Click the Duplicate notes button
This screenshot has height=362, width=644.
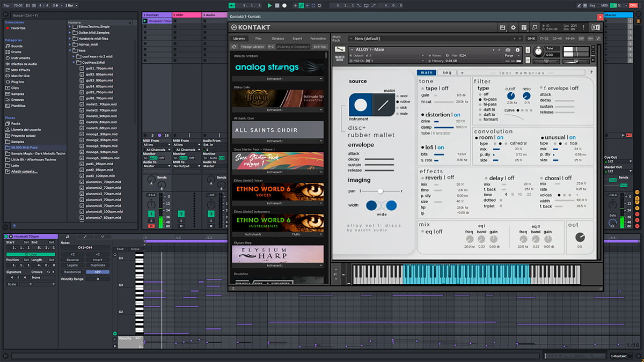coord(98,265)
